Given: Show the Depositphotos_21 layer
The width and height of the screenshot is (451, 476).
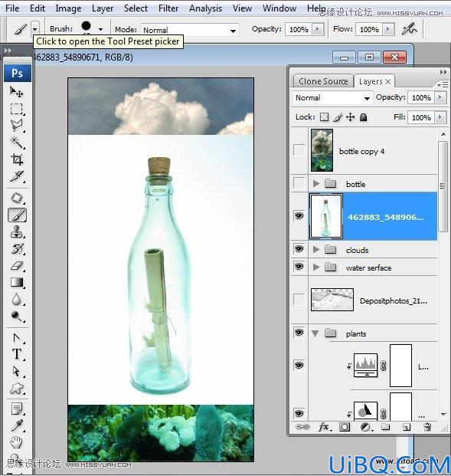Looking at the screenshot, I should click(x=299, y=300).
